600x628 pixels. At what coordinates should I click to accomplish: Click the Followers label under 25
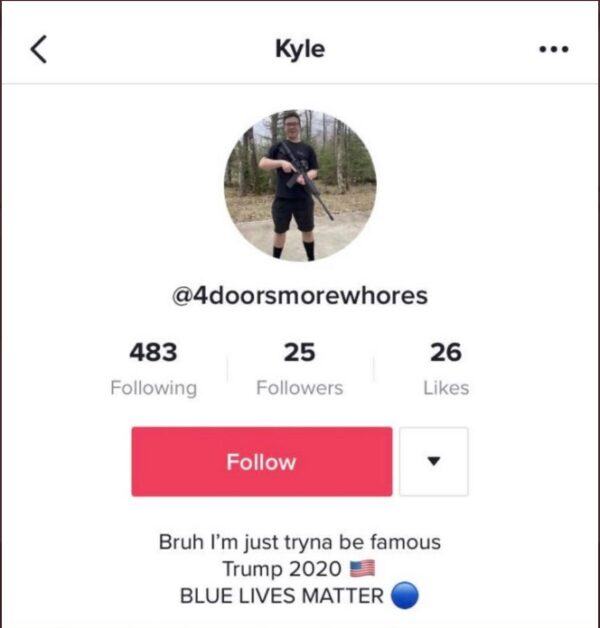click(x=300, y=388)
